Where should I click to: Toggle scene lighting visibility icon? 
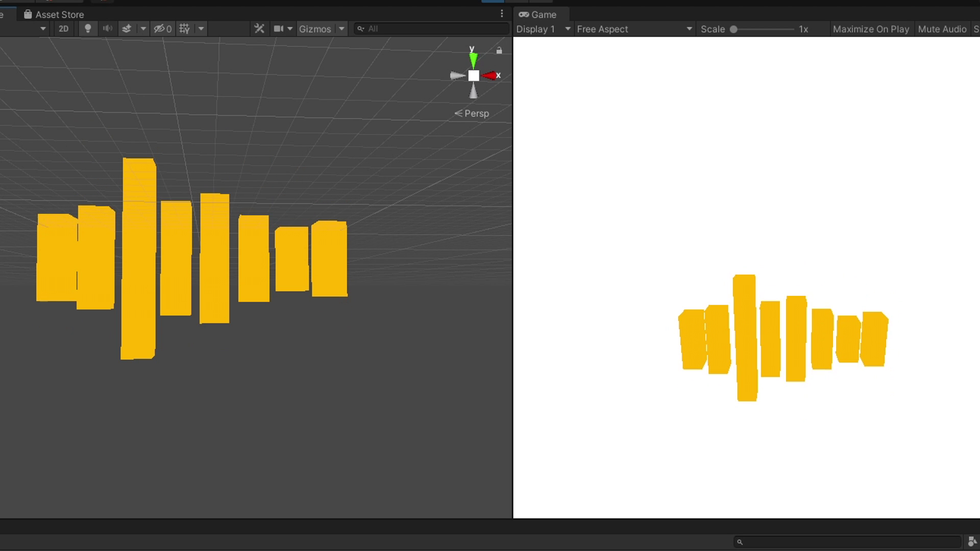(x=88, y=28)
